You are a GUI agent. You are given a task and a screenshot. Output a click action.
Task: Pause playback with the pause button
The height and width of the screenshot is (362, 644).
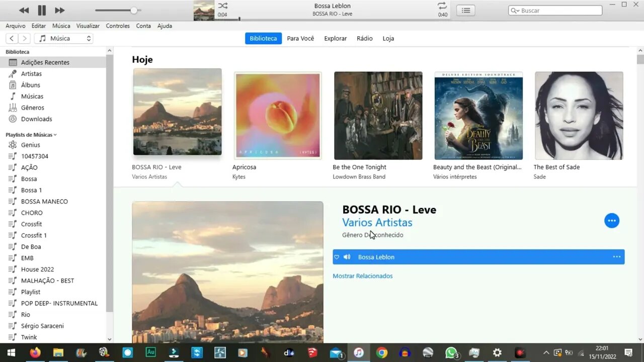pos(42,10)
